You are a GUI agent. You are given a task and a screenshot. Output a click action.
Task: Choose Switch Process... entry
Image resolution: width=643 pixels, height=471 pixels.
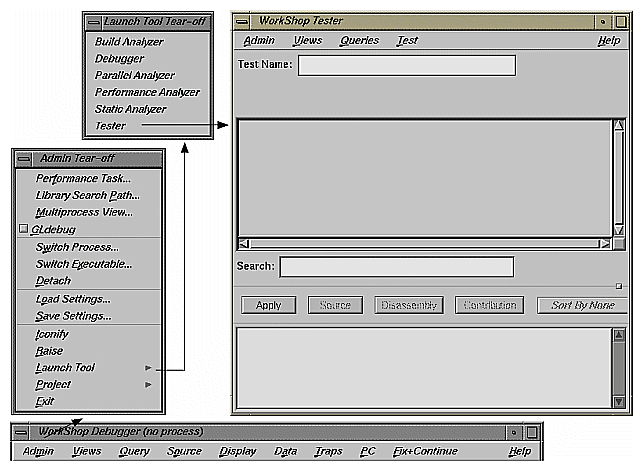(x=77, y=247)
